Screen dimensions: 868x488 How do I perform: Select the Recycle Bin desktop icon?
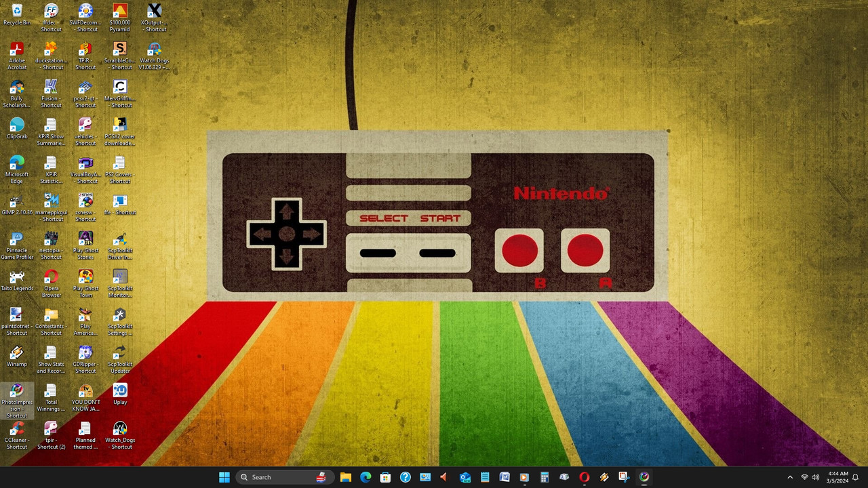17,15
